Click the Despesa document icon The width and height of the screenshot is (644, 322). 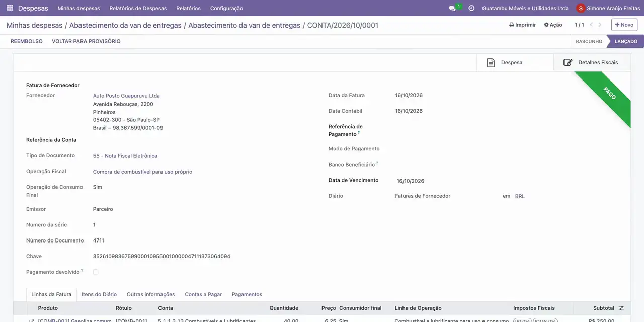(x=491, y=62)
